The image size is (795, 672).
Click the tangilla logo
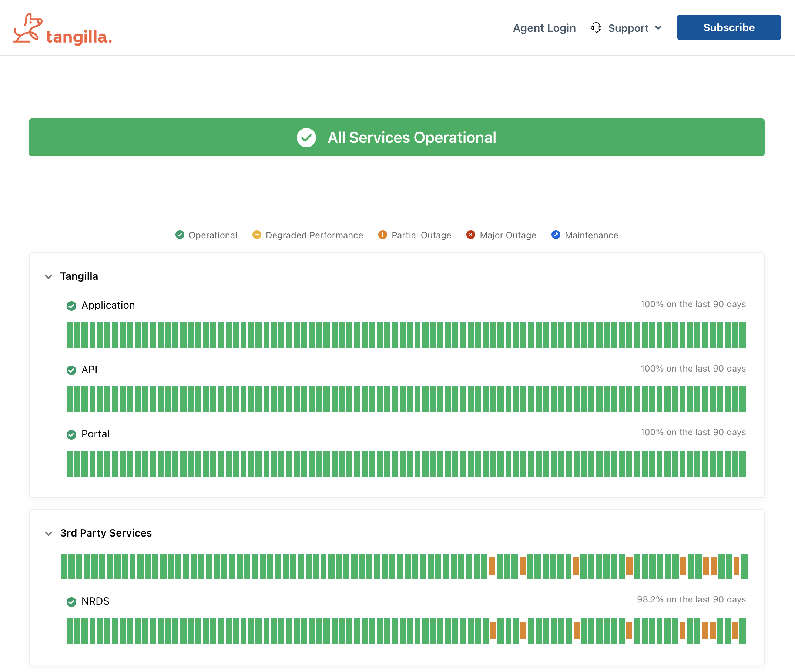62,29
